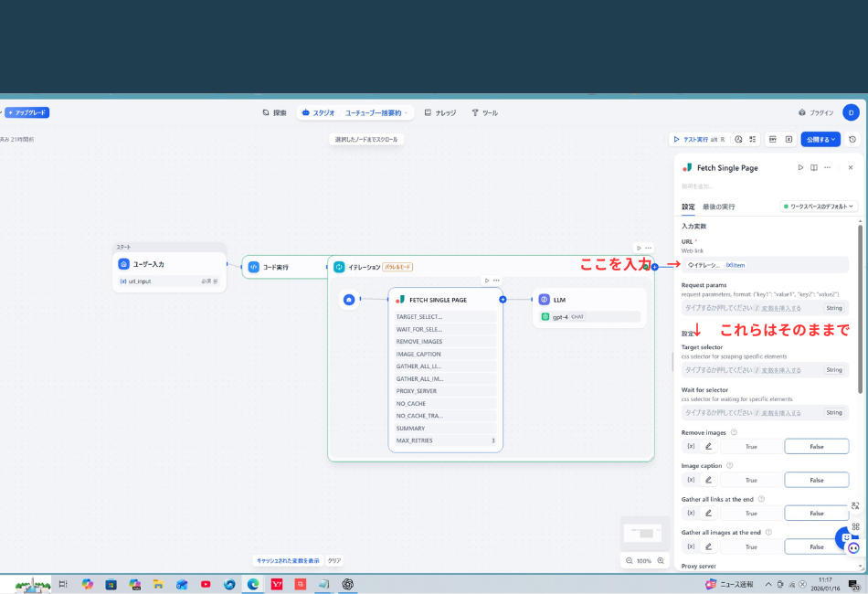
Task: Open the ENV environment variables icon
Action: (x=772, y=140)
